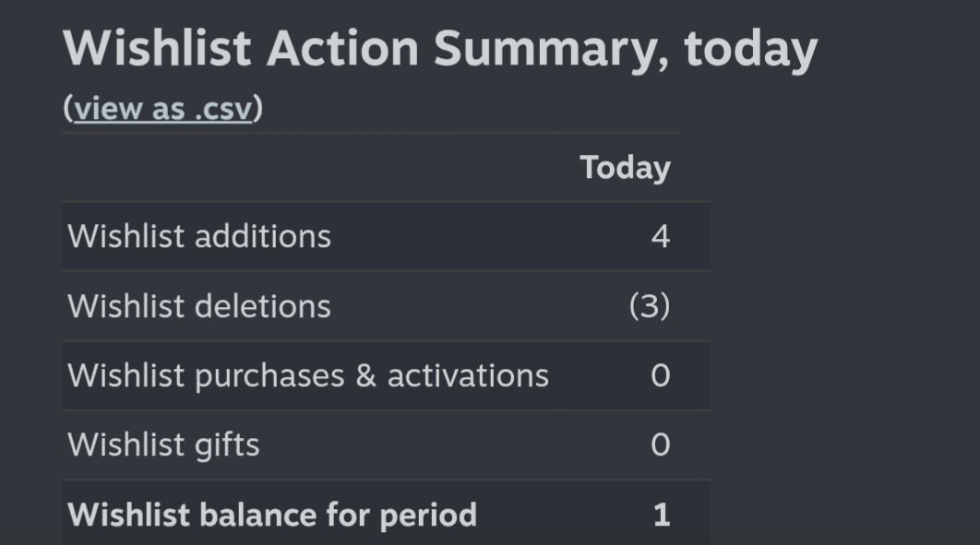Select the Wishlist gifts zero value
Viewport: 980px width, 545px height.
[x=661, y=445]
